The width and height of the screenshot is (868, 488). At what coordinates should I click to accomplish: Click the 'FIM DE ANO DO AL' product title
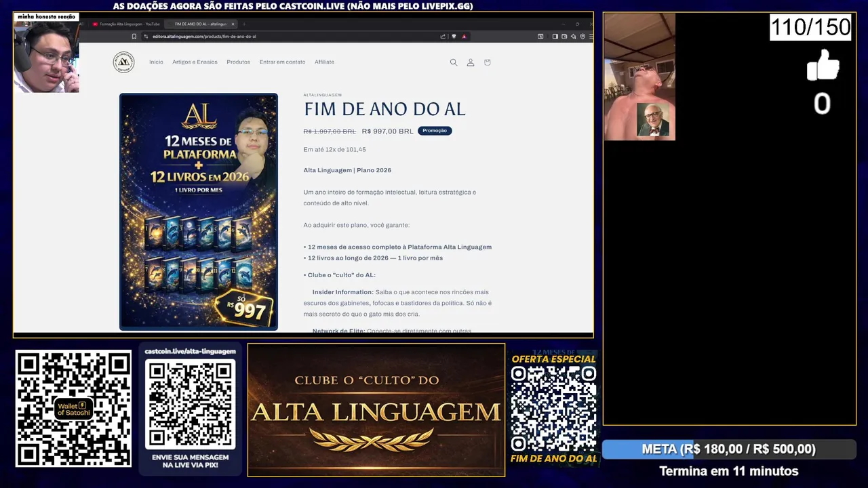384,109
